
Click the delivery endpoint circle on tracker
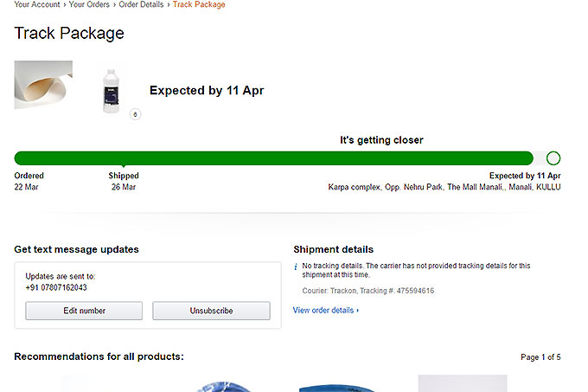[553, 158]
